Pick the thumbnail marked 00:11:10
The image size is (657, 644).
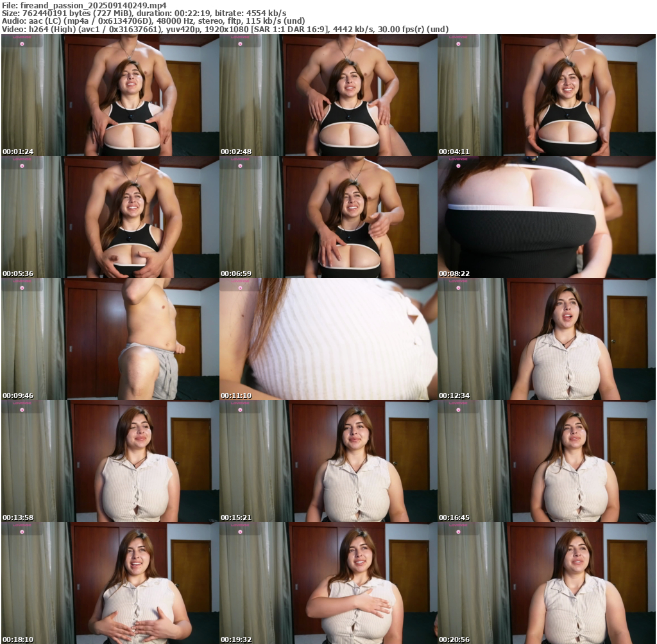pos(328,339)
